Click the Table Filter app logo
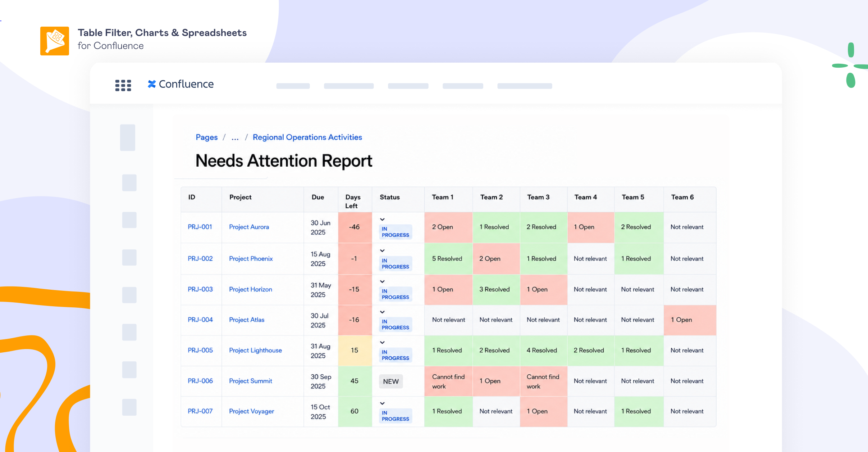 coord(55,41)
